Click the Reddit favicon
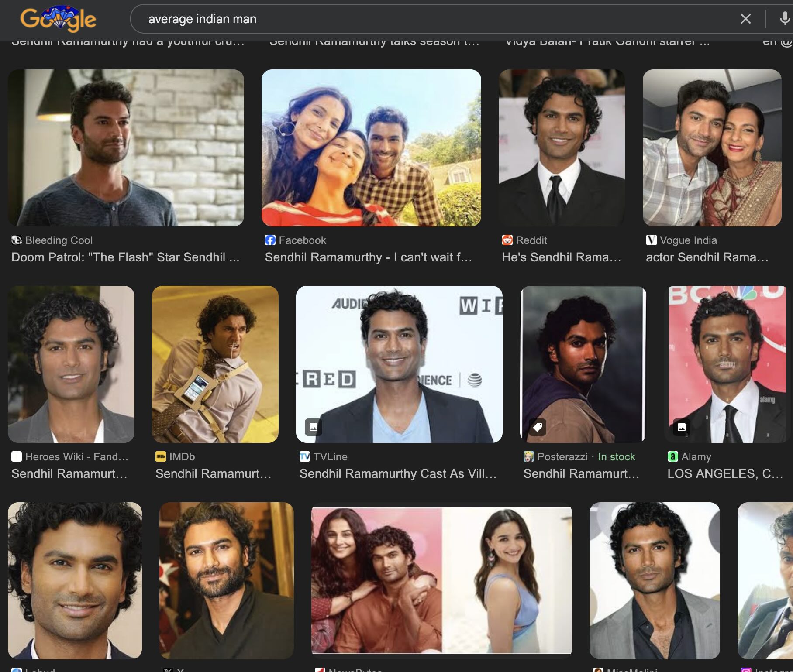The width and height of the screenshot is (793, 672). coord(507,240)
